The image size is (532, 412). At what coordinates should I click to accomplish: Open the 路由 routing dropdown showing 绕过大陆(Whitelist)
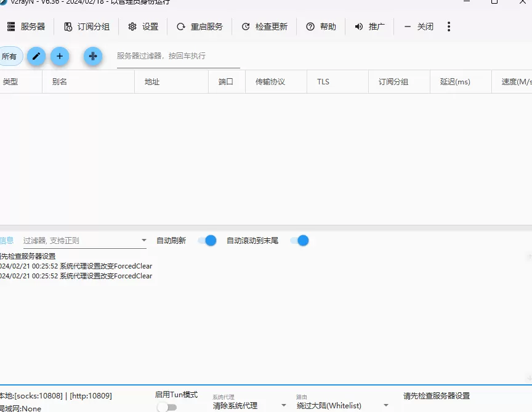(386, 405)
